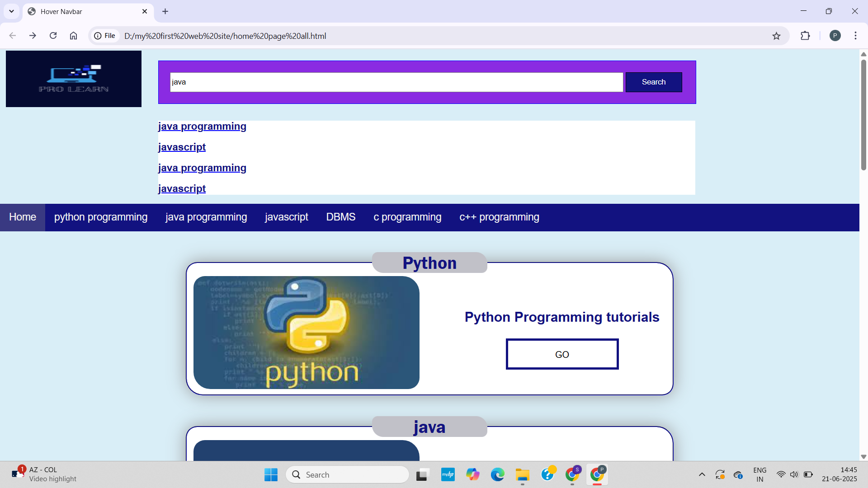Screen dimensions: 868x488
Task: Click the Python card heading
Action: (x=429, y=263)
